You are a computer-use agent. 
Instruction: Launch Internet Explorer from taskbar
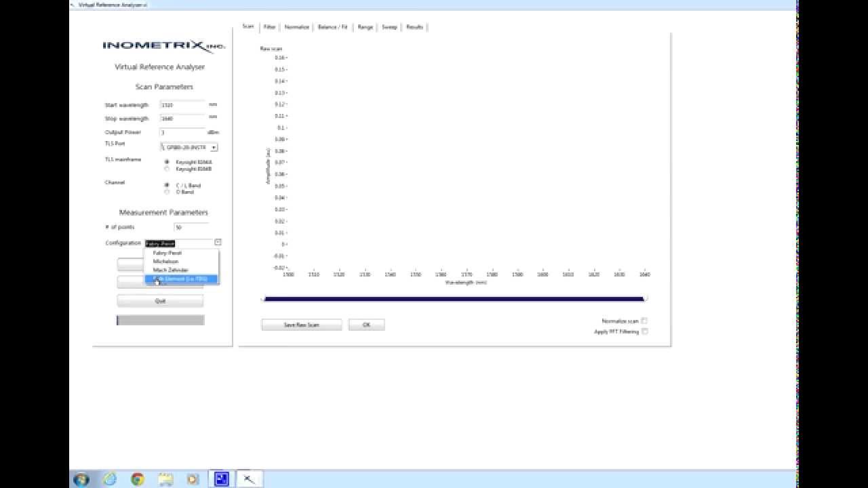tap(110, 479)
